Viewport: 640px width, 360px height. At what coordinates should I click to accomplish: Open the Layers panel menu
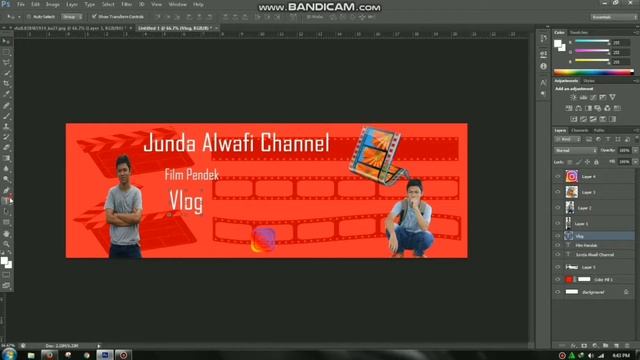pos(636,130)
